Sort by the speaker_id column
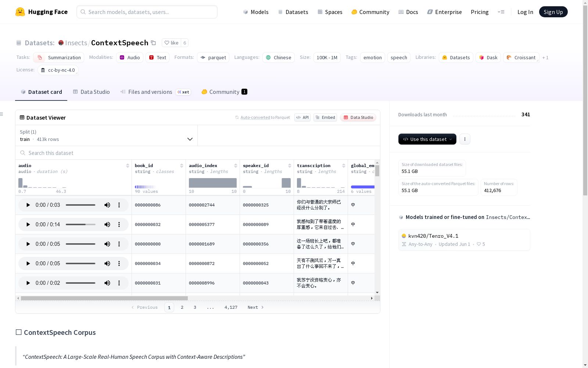The height and width of the screenshot is (368, 588). coord(290,166)
